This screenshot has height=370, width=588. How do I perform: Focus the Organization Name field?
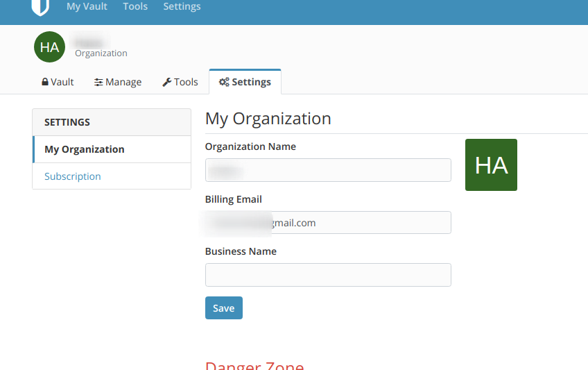click(x=328, y=170)
